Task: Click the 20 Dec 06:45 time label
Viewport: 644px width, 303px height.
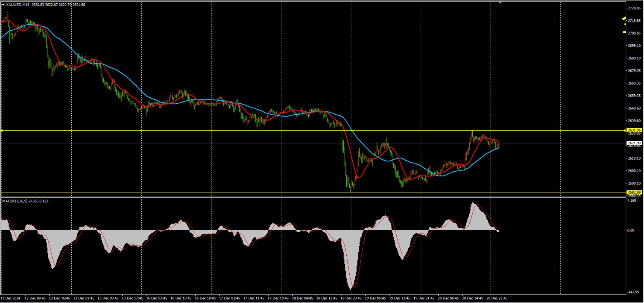Action: (x=448, y=298)
